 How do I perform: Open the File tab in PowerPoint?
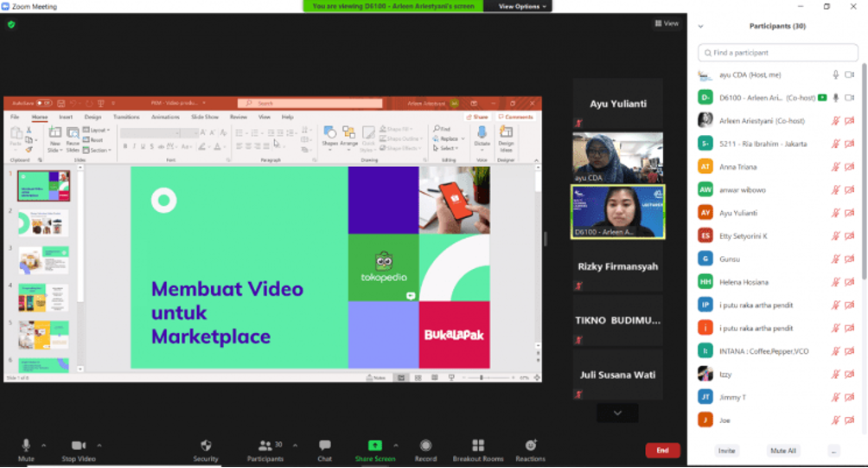[x=15, y=117]
